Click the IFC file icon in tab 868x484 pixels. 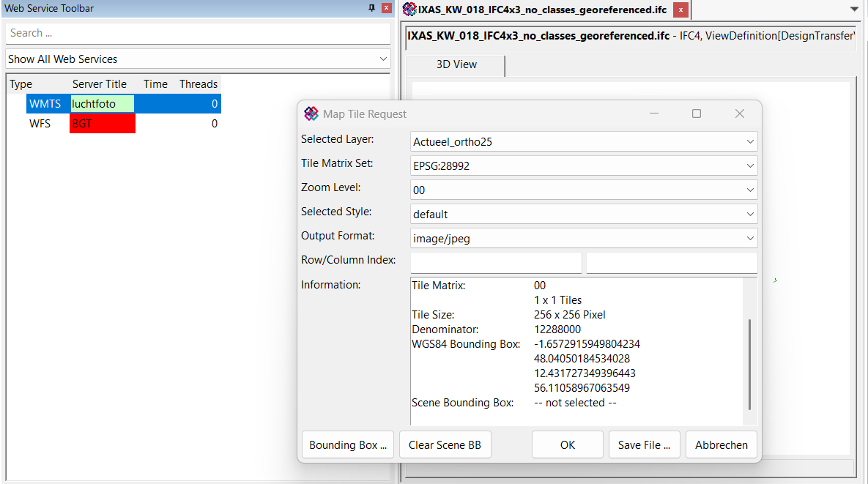(x=409, y=10)
